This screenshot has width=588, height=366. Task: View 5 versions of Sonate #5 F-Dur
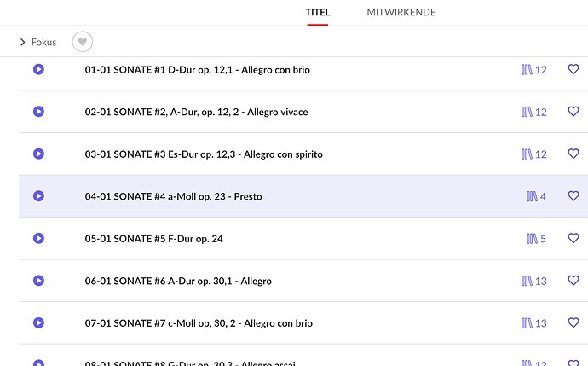(536, 239)
